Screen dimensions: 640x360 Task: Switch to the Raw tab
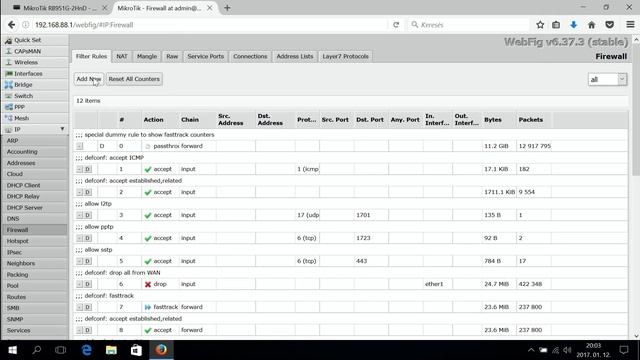pyautogui.click(x=172, y=56)
